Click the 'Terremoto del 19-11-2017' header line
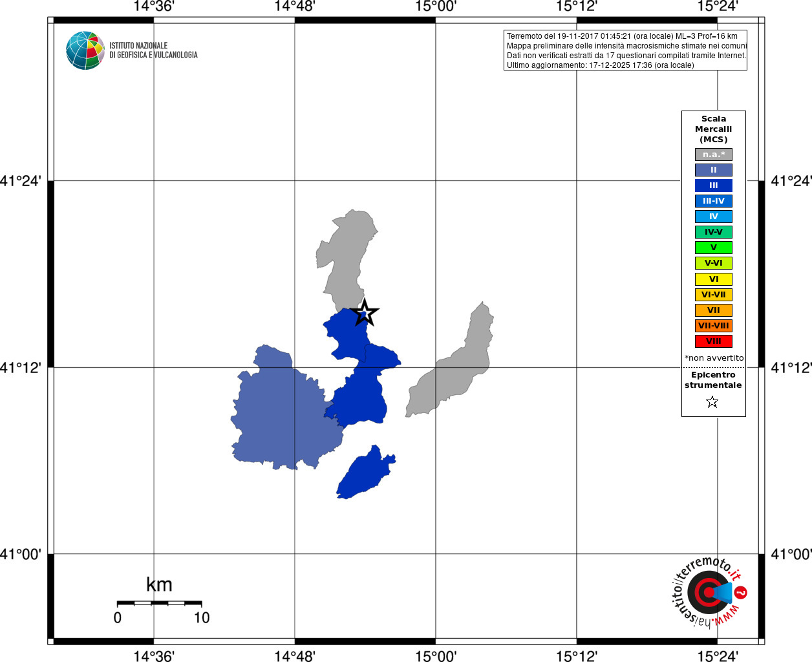The image size is (812, 662). tap(622, 36)
